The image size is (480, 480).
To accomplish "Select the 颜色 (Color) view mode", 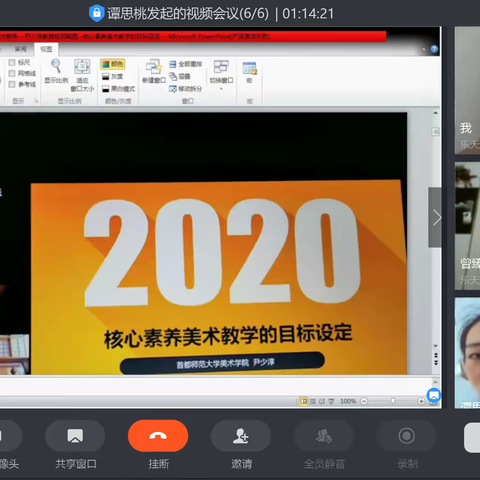I will (113, 64).
